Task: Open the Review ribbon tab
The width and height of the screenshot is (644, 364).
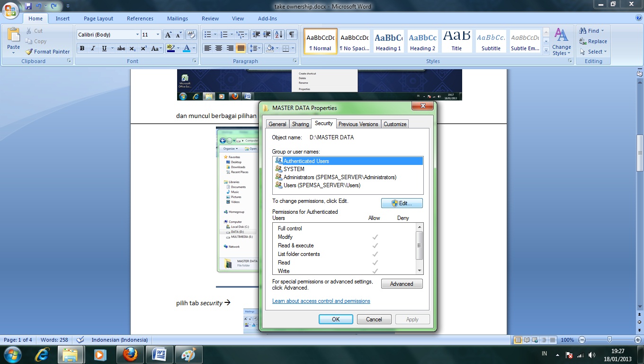Action: 210,18
